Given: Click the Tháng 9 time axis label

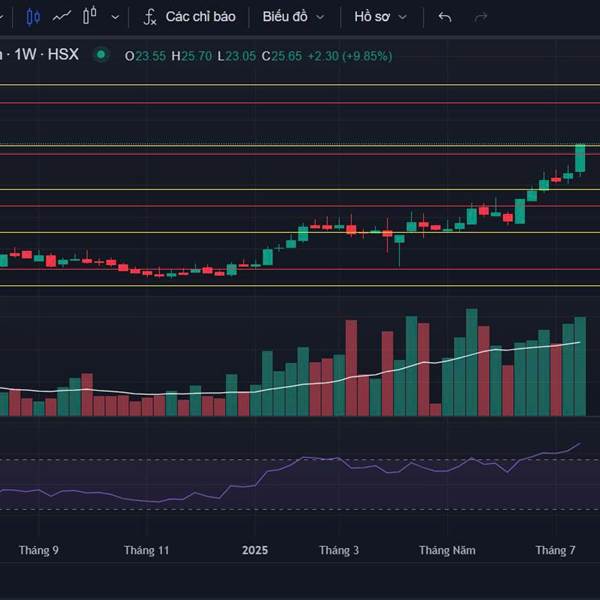Looking at the screenshot, I should coord(39,550).
